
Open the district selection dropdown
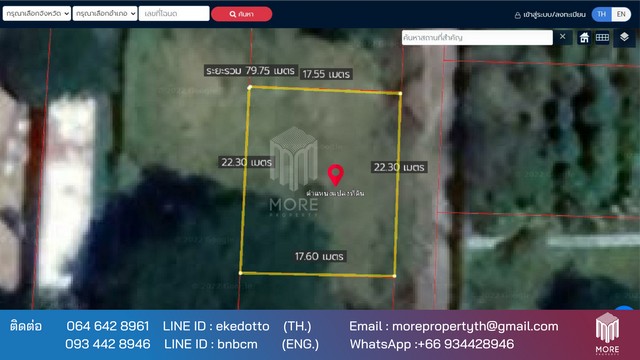click(105, 13)
